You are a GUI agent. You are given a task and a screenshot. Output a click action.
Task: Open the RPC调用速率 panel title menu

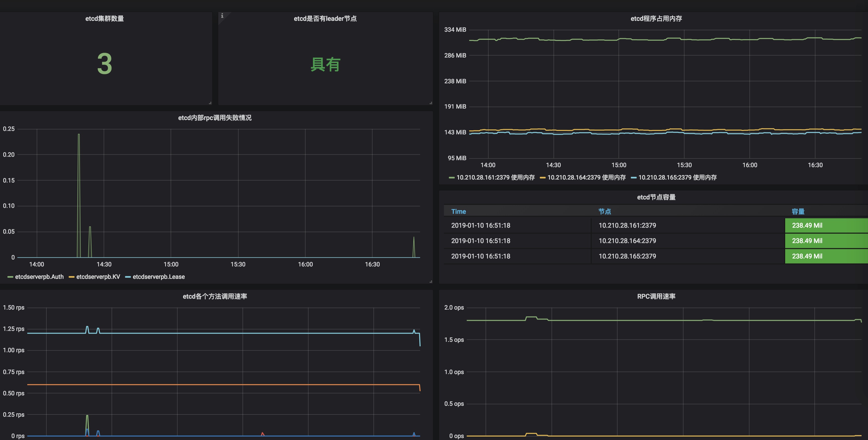[656, 296]
